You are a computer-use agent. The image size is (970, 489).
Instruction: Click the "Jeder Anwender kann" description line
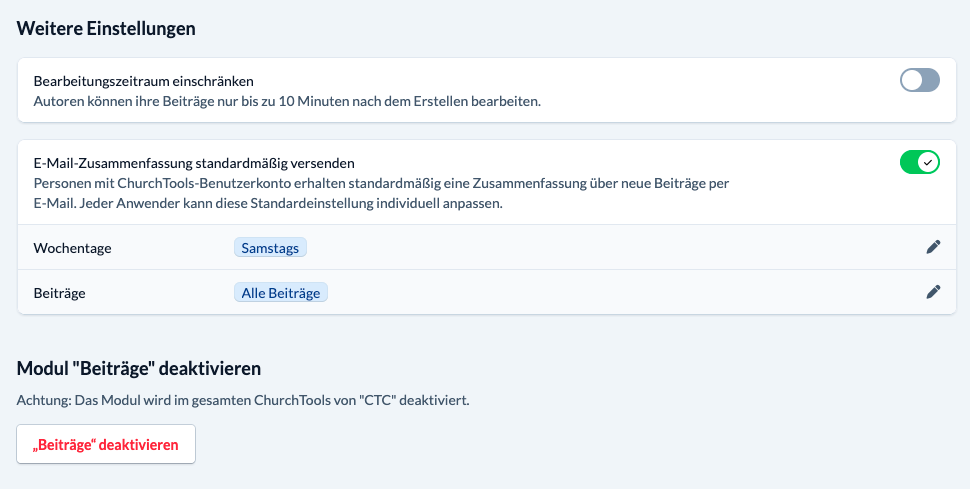pyautogui.click(x=265, y=203)
